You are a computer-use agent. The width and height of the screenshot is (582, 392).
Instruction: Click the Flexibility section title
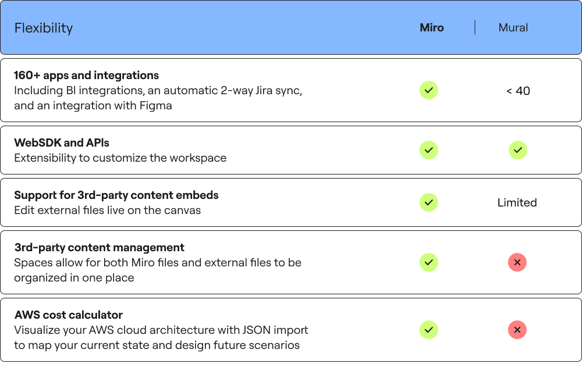point(44,28)
